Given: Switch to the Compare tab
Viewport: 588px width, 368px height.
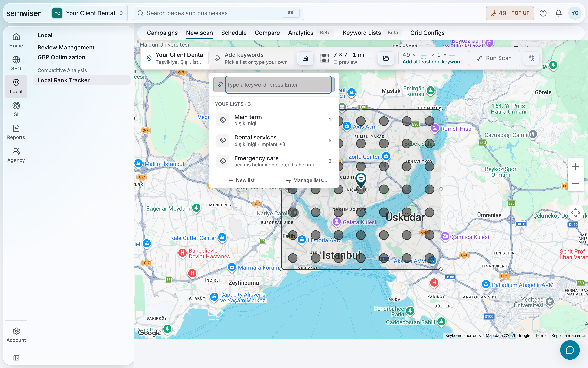Looking at the screenshot, I should click(267, 33).
